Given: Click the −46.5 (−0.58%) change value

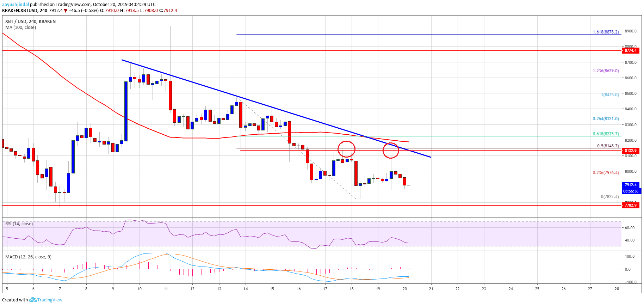Looking at the screenshot, I should pos(83,11).
